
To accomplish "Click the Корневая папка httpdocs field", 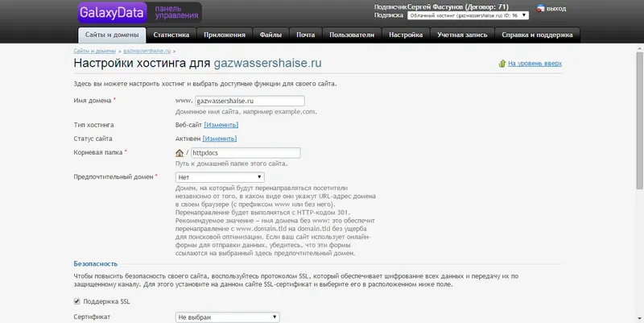I will pyautogui.click(x=246, y=153).
